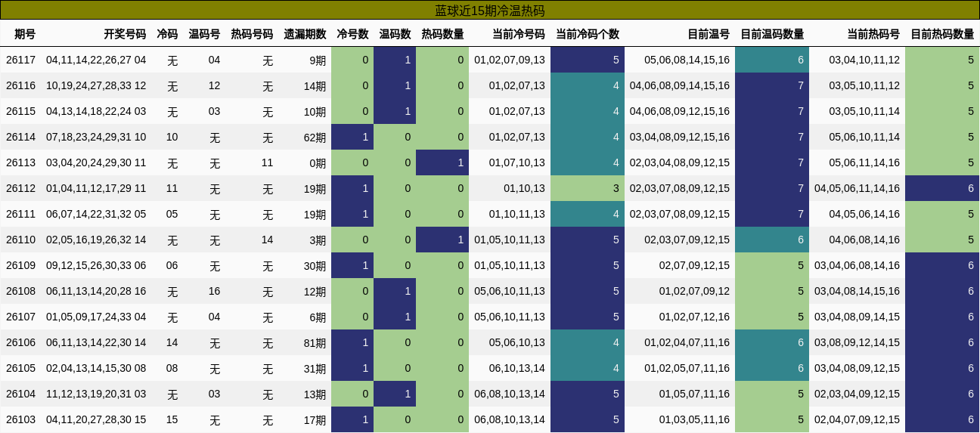Click warm numbers 04,06,08,09,14,15,16
The width and height of the screenshot is (980, 433).
(680, 85)
